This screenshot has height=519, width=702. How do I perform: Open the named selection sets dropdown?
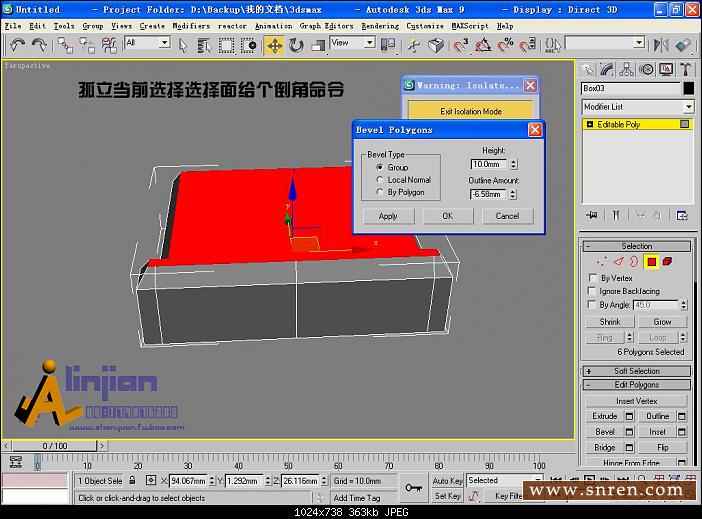click(x=639, y=43)
